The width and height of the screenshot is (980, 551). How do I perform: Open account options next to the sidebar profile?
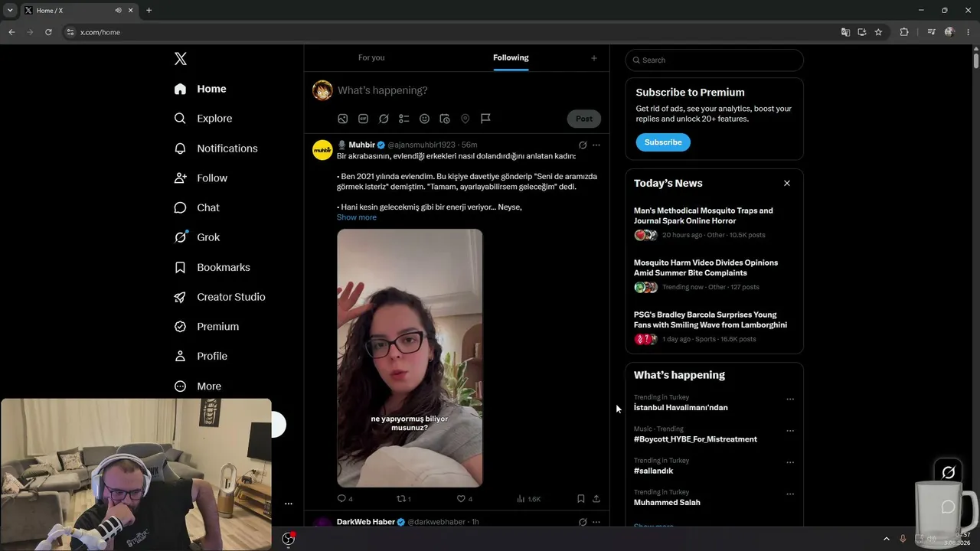pos(289,504)
